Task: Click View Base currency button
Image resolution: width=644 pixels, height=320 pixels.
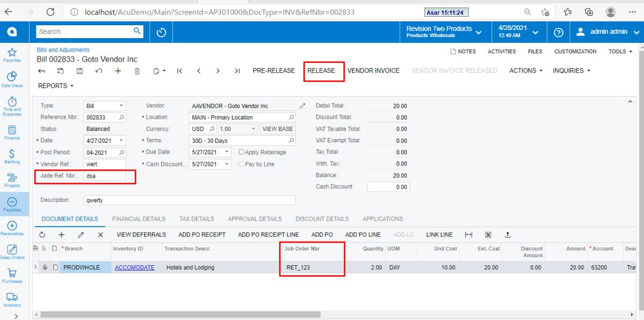Action: pyautogui.click(x=278, y=129)
